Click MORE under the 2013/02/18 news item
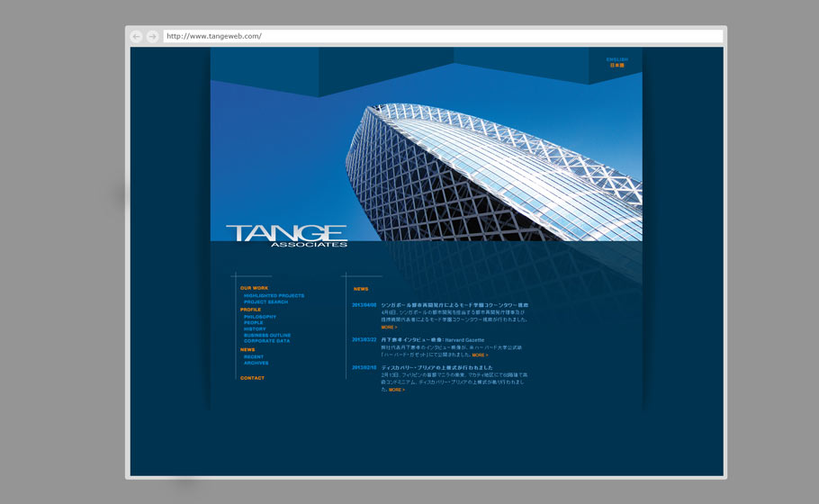819x504 pixels. 396,390
